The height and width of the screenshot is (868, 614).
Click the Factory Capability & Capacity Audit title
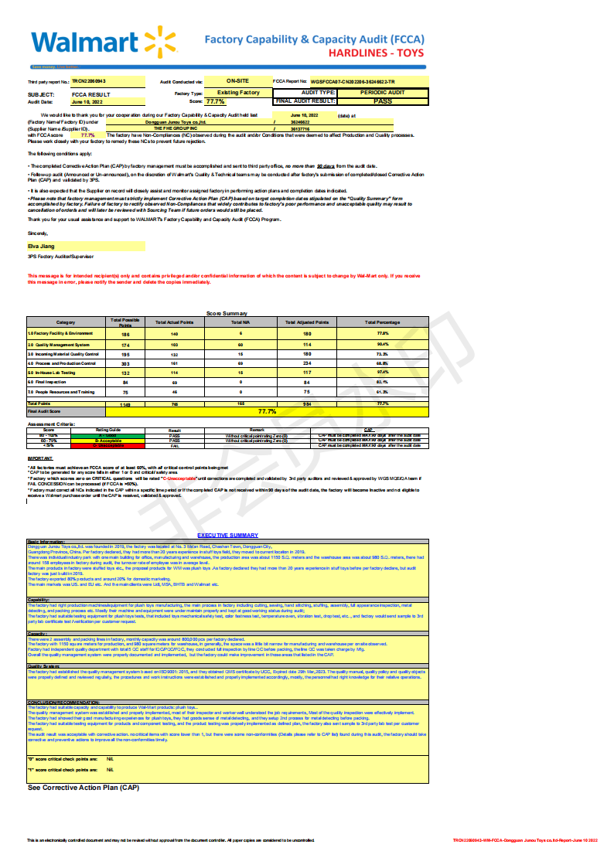(x=315, y=39)
